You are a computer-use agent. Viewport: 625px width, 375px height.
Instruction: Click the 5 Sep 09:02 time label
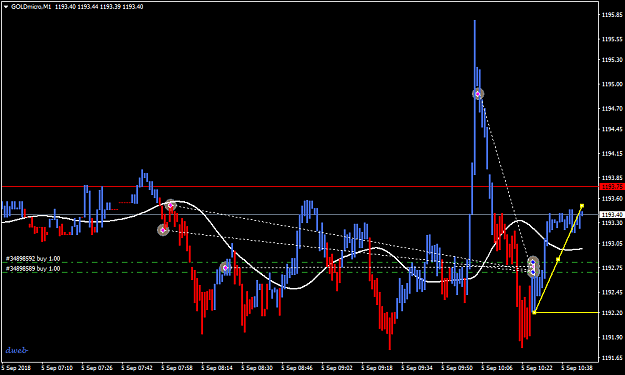click(x=337, y=368)
